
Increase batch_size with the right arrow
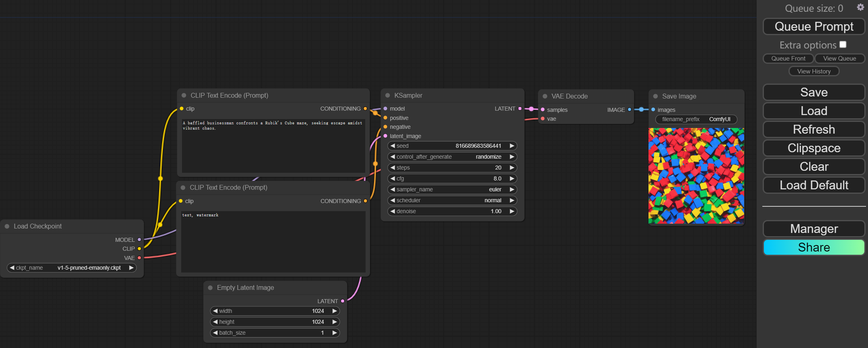[335, 333]
